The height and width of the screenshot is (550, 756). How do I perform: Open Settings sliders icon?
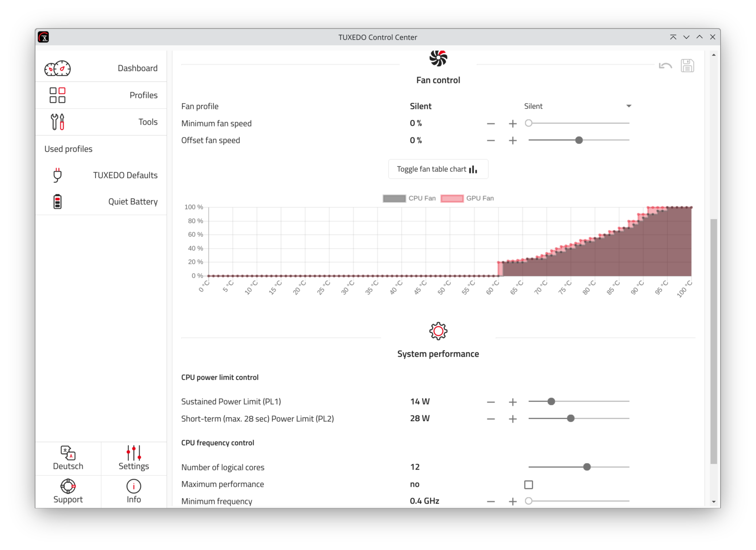pos(134,453)
